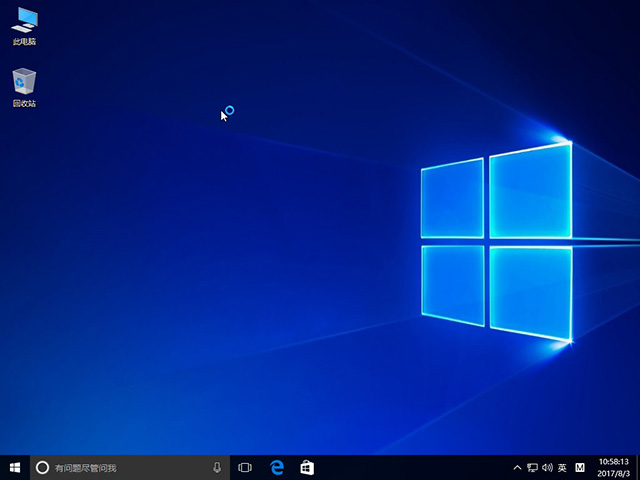Open the volume speaker tray icon

coord(547,467)
